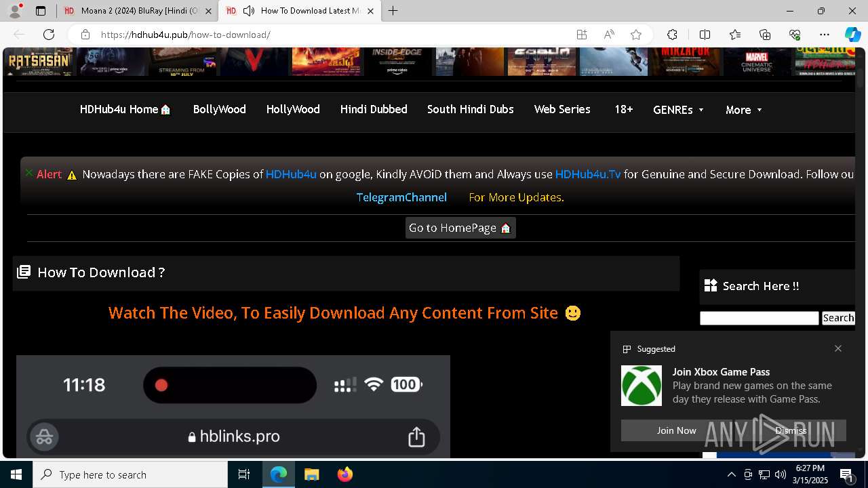This screenshot has width=868, height=488.
Task: Open Microsoft Edge from taskbar
Action: (279, 474)
